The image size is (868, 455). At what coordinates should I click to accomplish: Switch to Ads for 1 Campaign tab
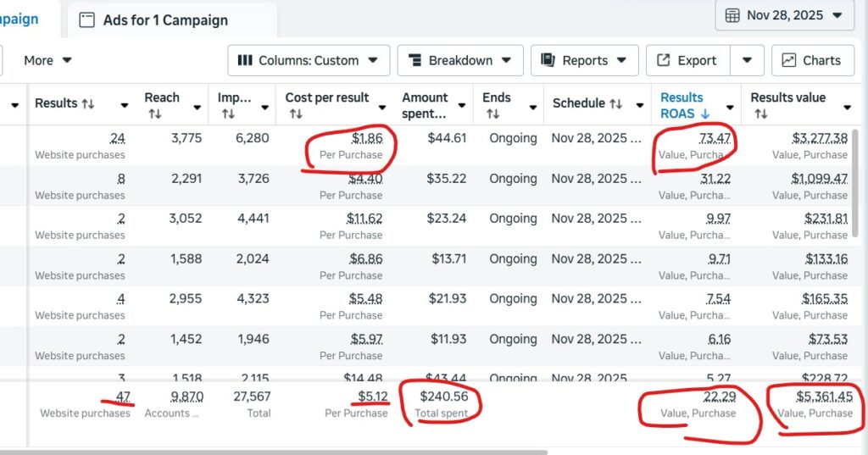(x=164, y=20)
